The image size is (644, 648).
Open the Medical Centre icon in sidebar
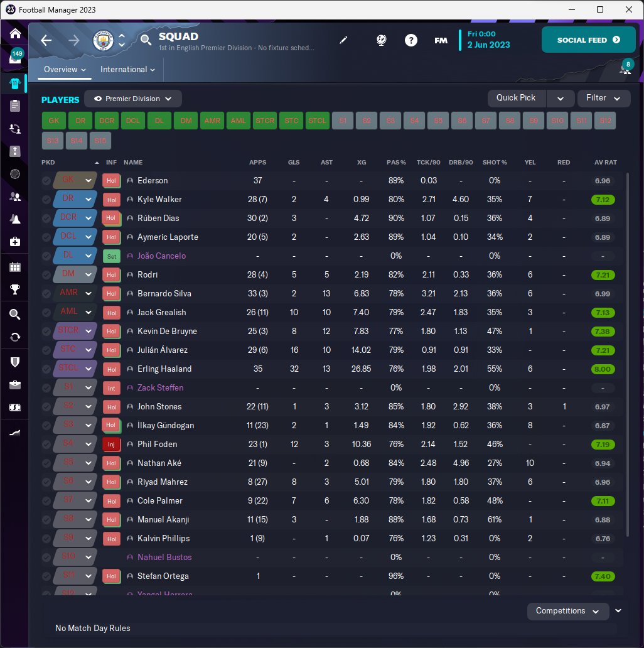[15, 241]
